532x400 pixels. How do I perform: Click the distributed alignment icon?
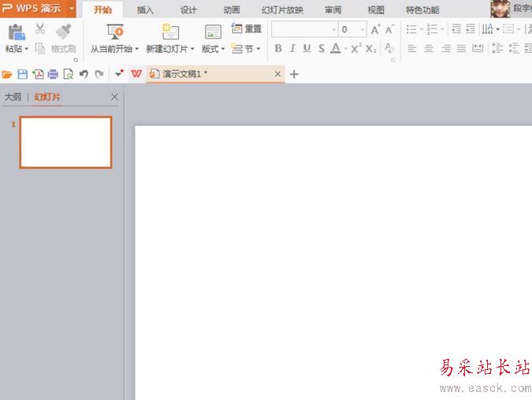(x=478, y=49)
